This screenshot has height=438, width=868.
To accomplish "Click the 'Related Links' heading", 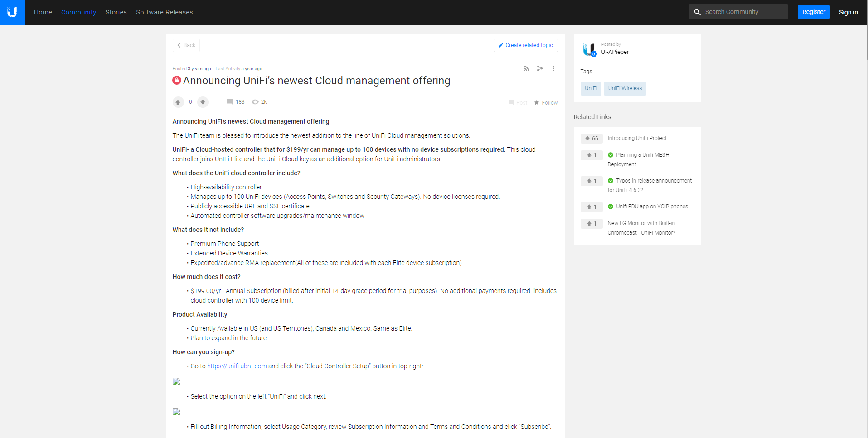I will click(x=592, y=117).
